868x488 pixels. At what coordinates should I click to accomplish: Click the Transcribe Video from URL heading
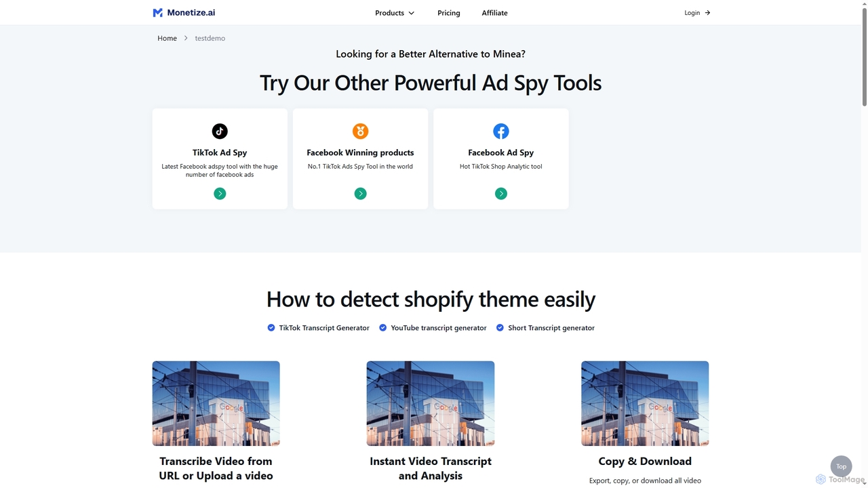point(216,468)
